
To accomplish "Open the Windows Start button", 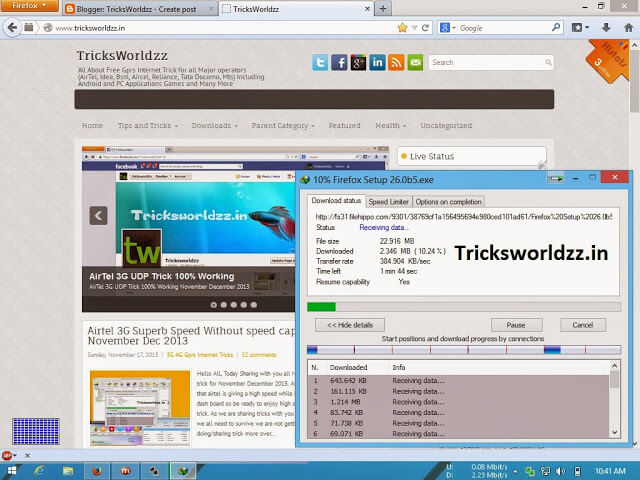I will pyautogui.click(x=12, y=471).
